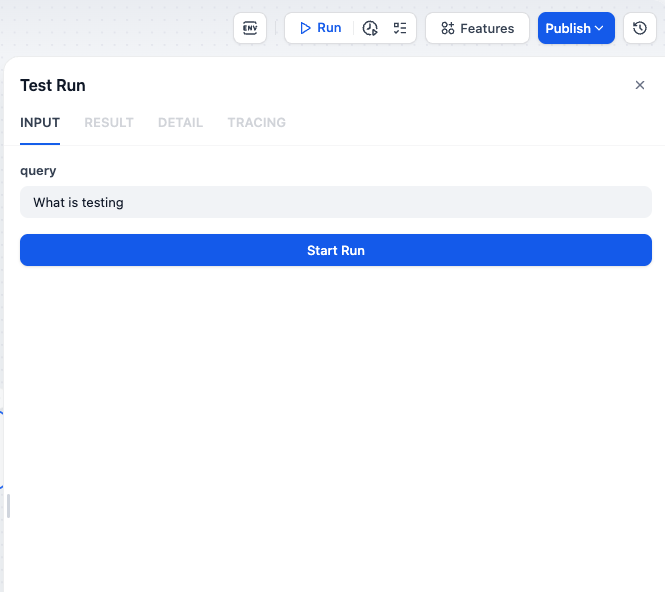Grab the panel resize handle on left edge
The image size is (665, 592).
click(x=8, y=505)
